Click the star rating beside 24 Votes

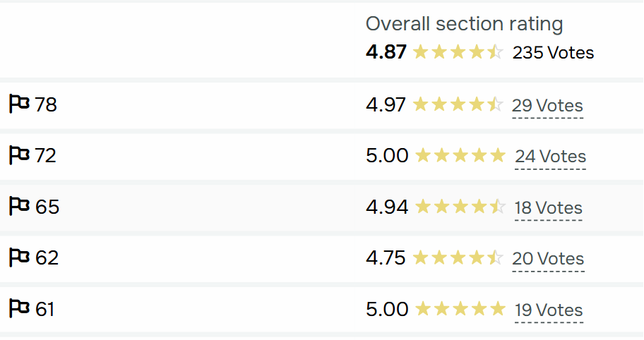point(460,156)
